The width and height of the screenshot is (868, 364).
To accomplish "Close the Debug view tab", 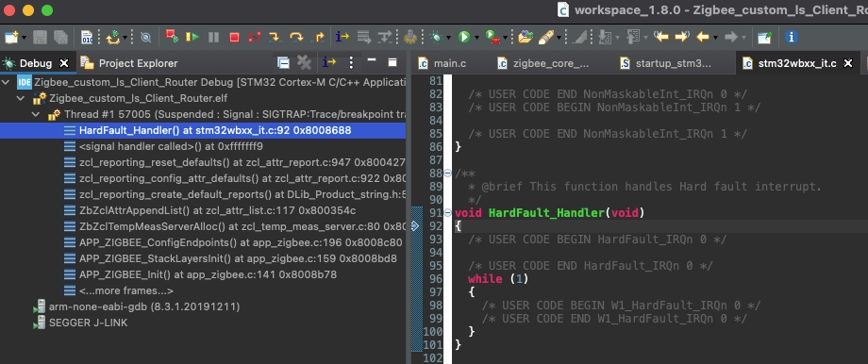I will click(x=64, y=63).
